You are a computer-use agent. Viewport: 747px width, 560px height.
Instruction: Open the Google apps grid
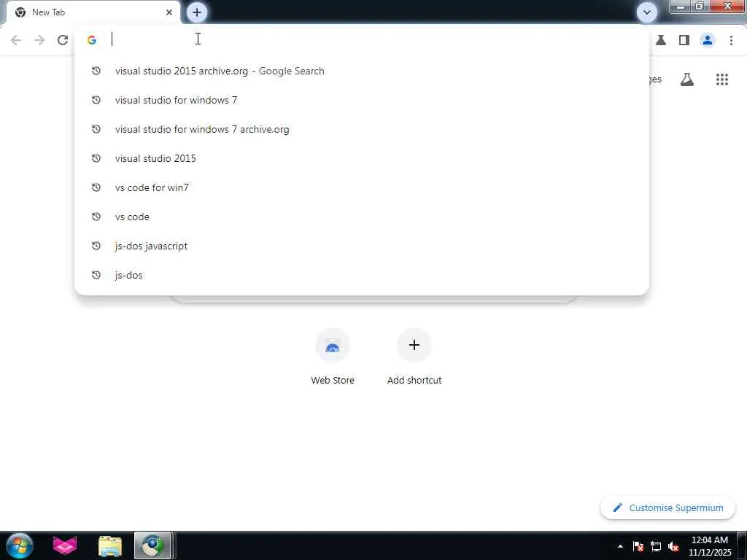coord(722,79)
